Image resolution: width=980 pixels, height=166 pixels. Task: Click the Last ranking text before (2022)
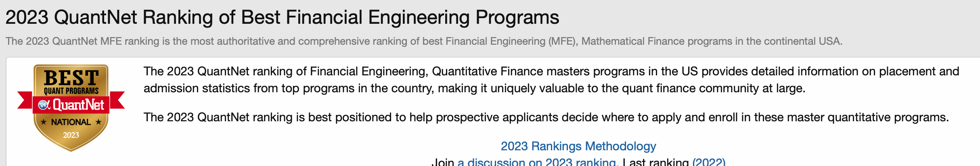tap(655, 162)
